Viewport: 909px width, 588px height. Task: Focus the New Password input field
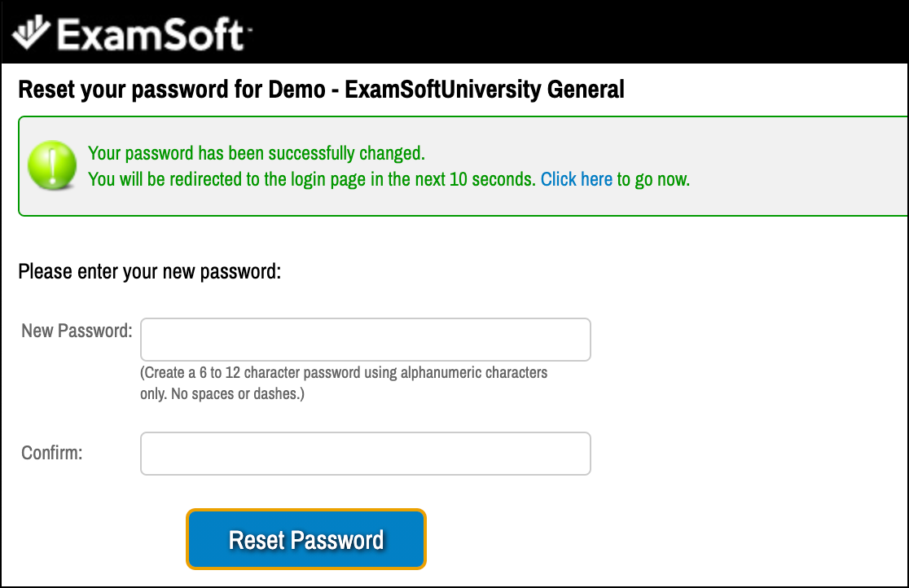[x=365, y=340]
